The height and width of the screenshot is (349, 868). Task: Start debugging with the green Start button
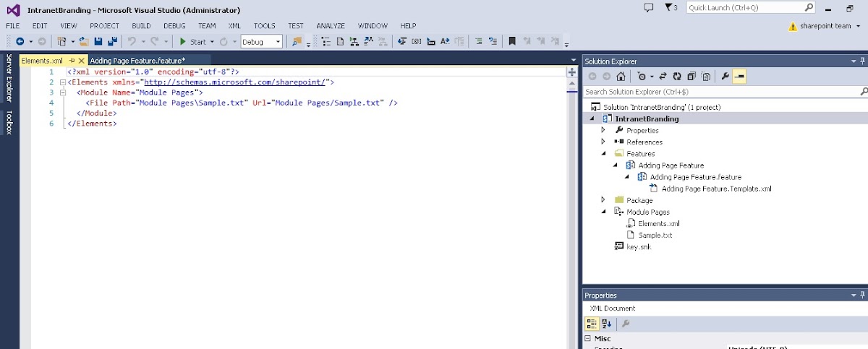tap(192, 41)
